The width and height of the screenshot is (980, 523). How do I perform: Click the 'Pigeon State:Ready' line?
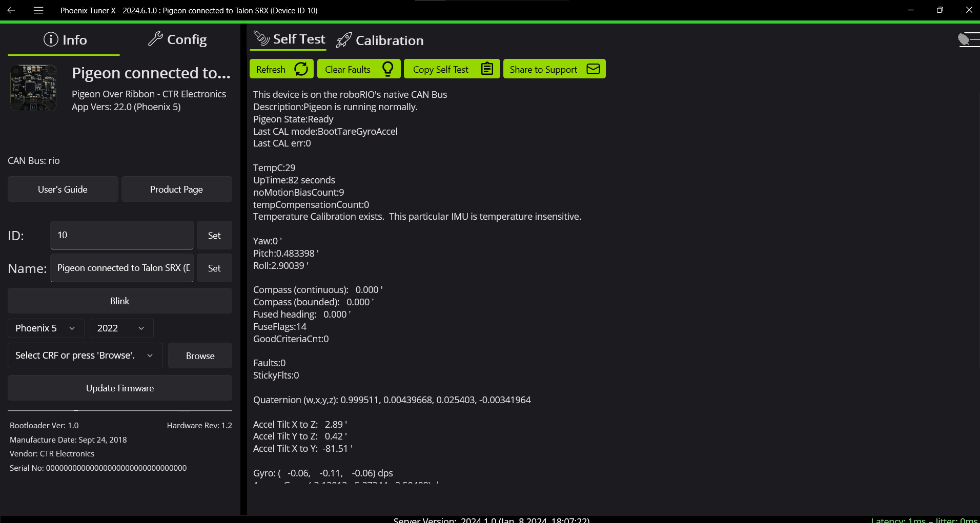(x=293, y=119)
